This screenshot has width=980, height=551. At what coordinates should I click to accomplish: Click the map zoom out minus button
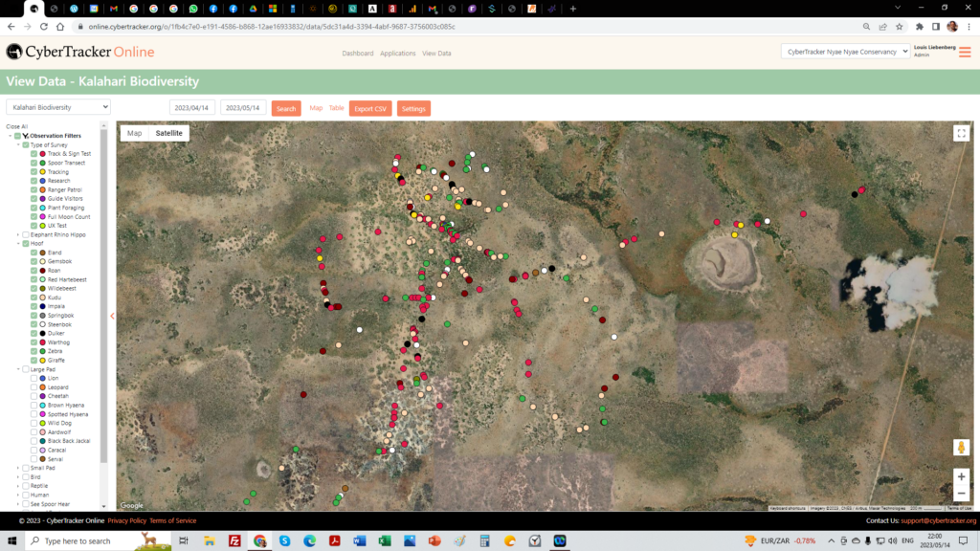click(x=961, y=494)
